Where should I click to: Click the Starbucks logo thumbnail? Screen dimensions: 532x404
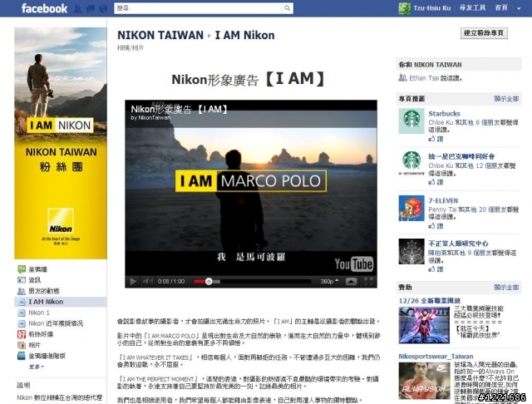411,121
